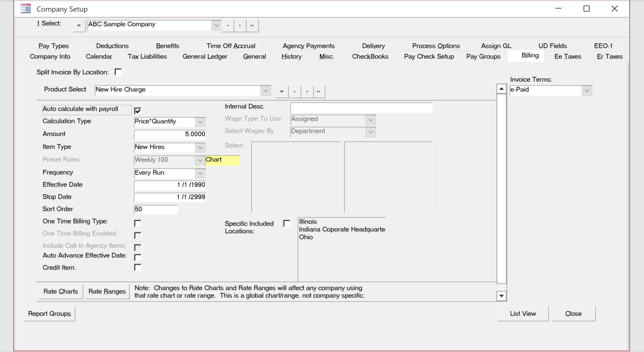
Task: Jump to last product record
Action: [319, 91]
